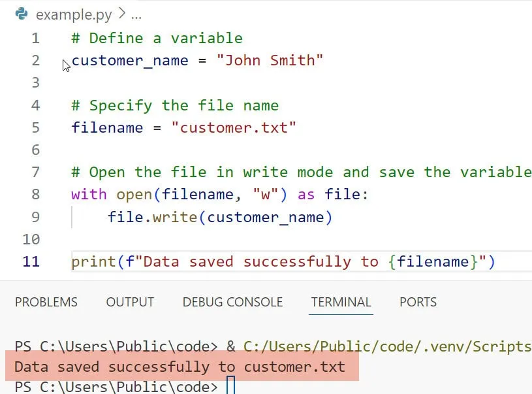Screen dimensions: 532x394
Task: Click the .venv Scripts path in terminal
Action: tap(388, 346)
